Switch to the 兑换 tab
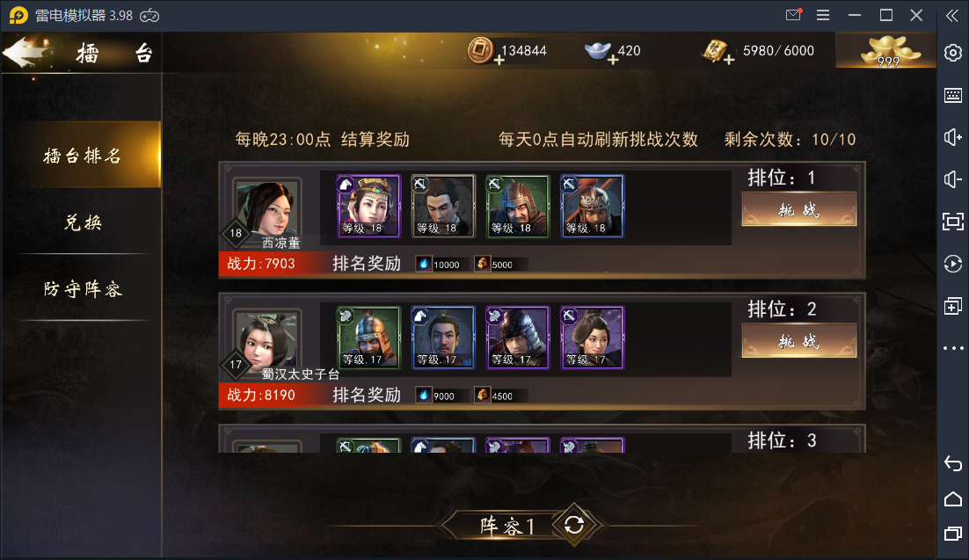The width and height of the screenshot is (969, 560). click(82, 222)
